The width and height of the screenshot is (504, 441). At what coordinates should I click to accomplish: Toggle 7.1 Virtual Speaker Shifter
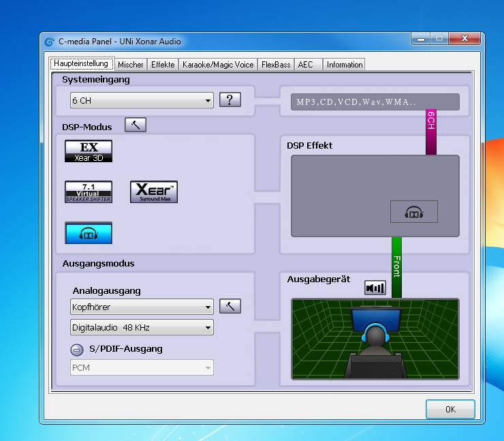[89, 192]
